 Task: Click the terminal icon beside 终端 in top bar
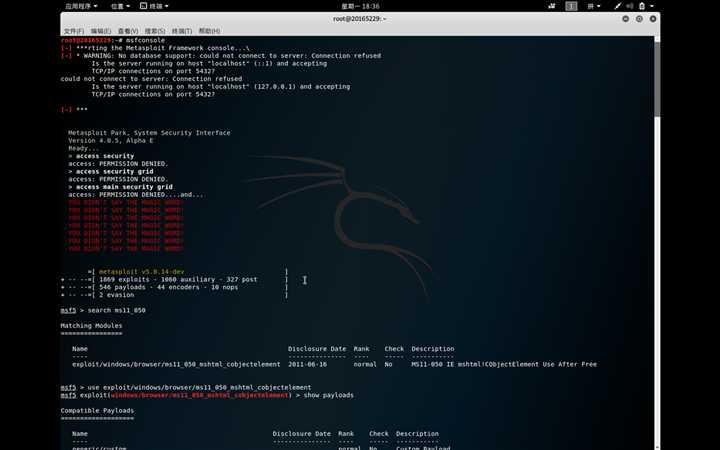click(143, 6)
